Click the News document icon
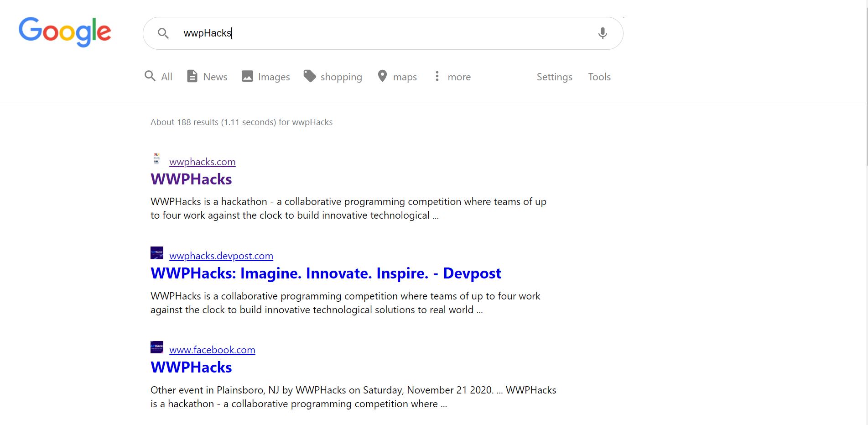Viewport: 868px width, 425px height. pos(192,76)
